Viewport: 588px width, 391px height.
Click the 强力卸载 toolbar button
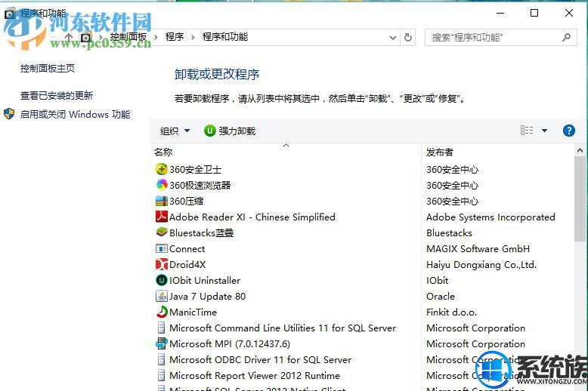tap(230, 131)
